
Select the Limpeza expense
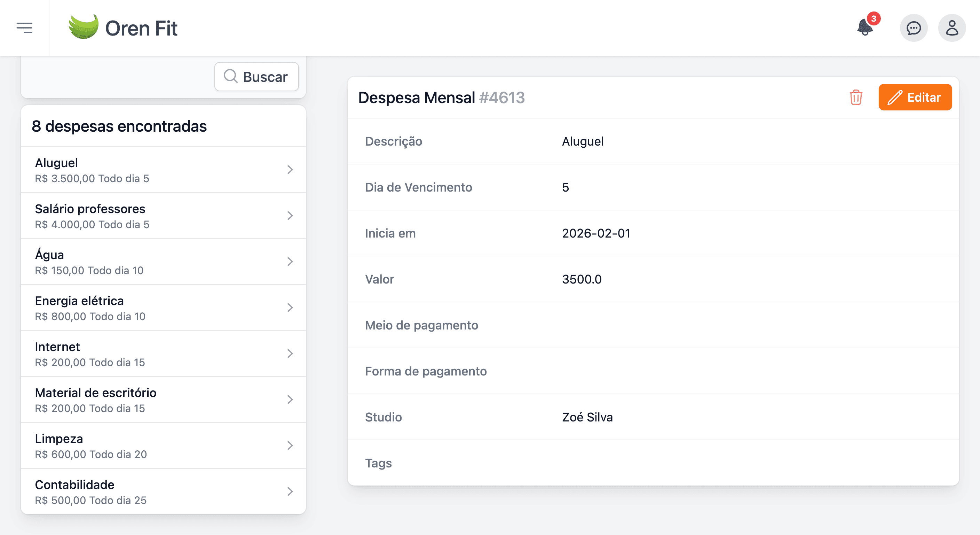(163, 445)
